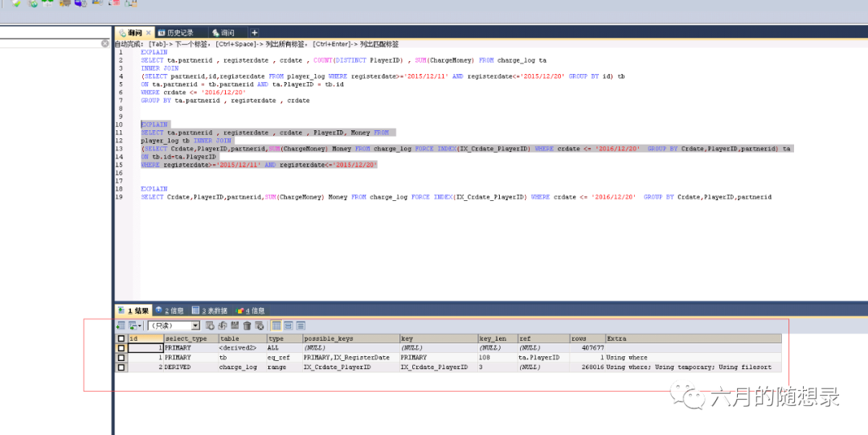Screen dimensions: 868x435
Task: Check the tb row checkbox
Action: coord(121,358)
